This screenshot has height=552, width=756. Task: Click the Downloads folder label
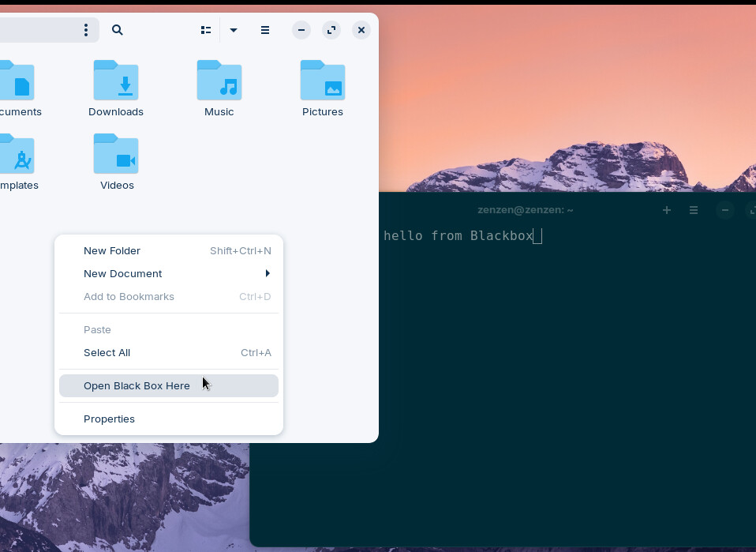(116, 112)
